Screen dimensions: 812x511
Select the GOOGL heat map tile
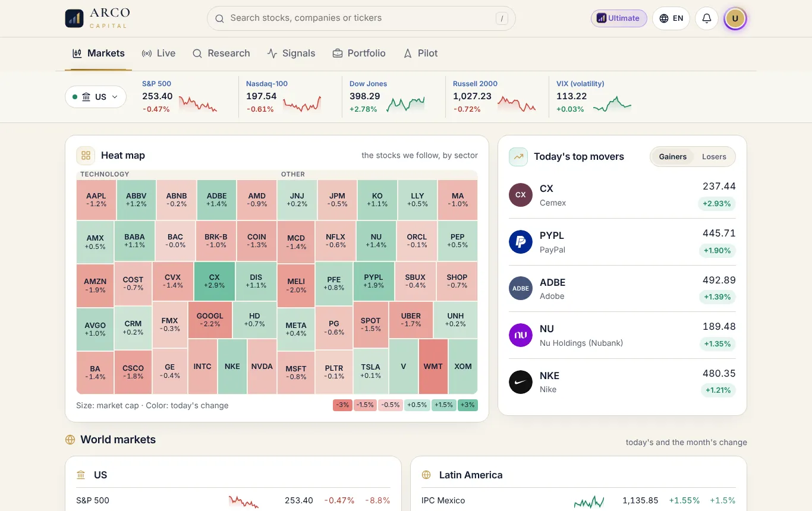[x=210, y=320]
